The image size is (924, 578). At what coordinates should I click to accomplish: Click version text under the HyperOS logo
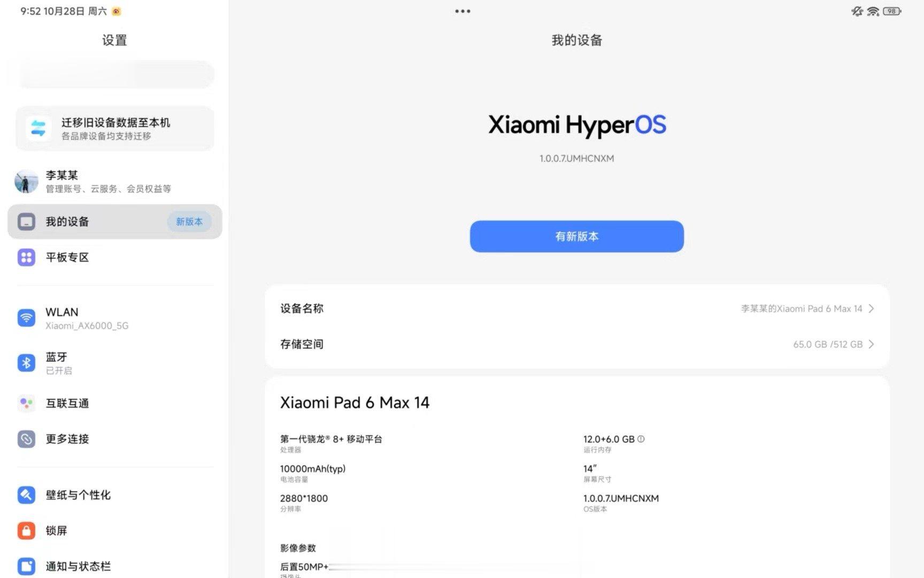pos(576,158)
